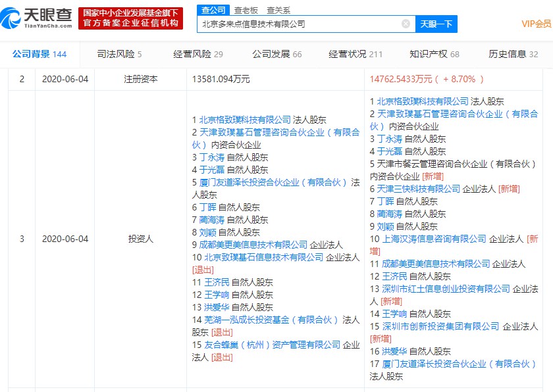The width and height of the screenshot is (553, 392).
Task: Open 王学响 in the after-change column
Action: [x=394, y=314]
